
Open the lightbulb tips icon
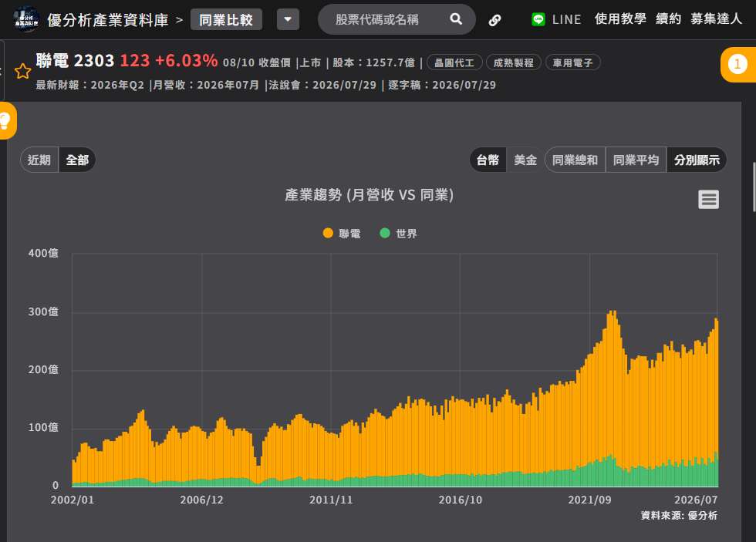point(6,120)
